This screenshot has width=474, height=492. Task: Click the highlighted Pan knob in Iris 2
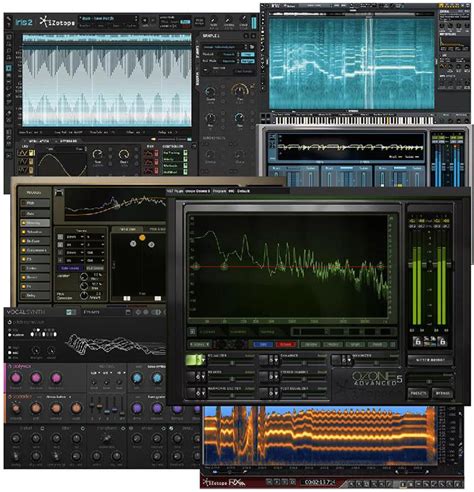[239, 90]
